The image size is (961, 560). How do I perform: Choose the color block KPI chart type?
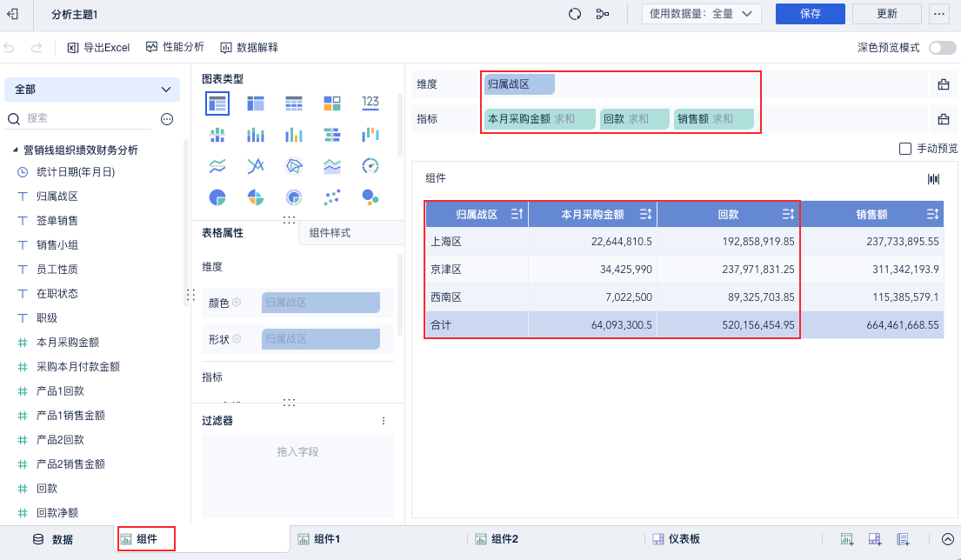click(332, 103)
